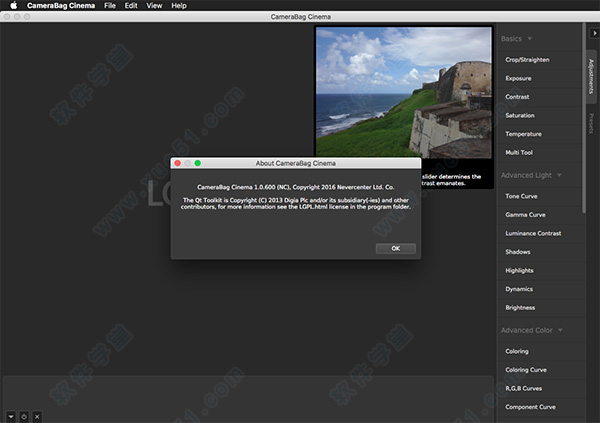Open the Apple menu

pos(13,5)
